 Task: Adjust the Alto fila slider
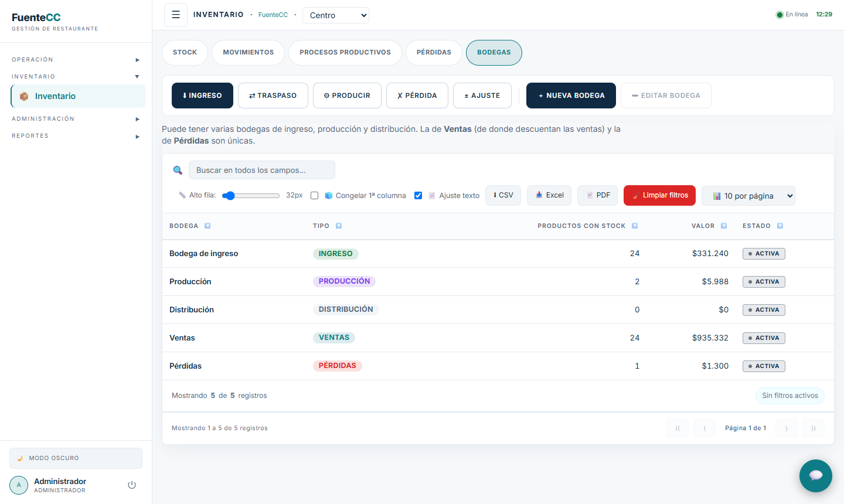pyautogui.click(x=251, y=196)
